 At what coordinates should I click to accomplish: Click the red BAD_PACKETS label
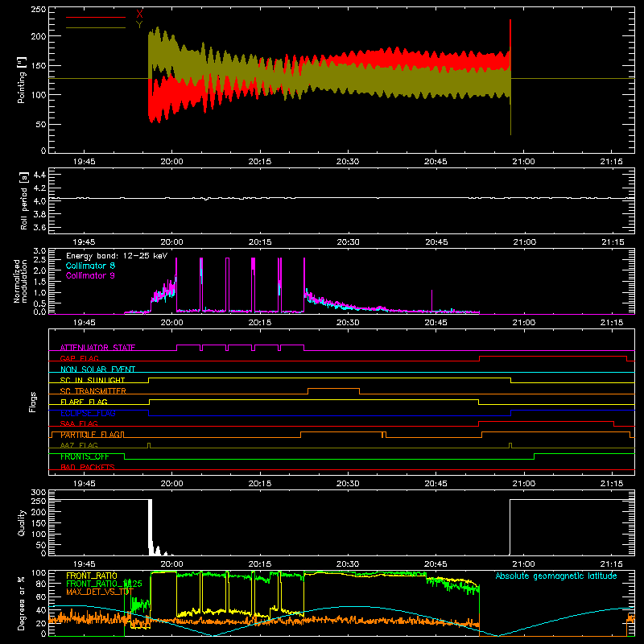(x=88, y=467)
